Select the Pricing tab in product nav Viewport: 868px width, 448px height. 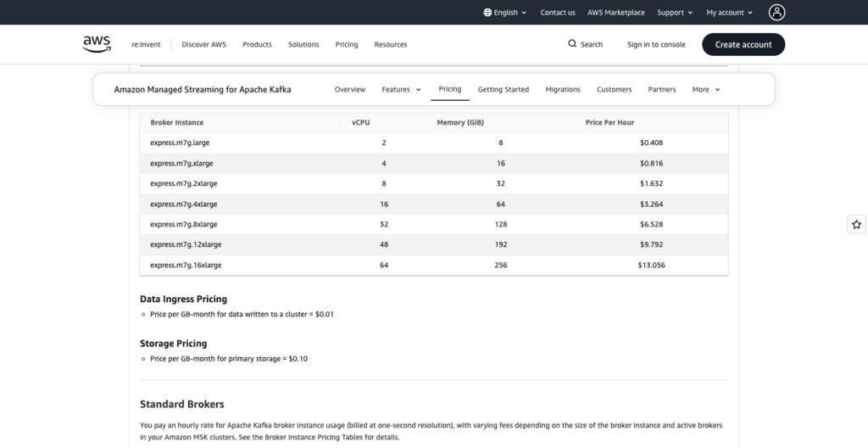pos(450,89)
